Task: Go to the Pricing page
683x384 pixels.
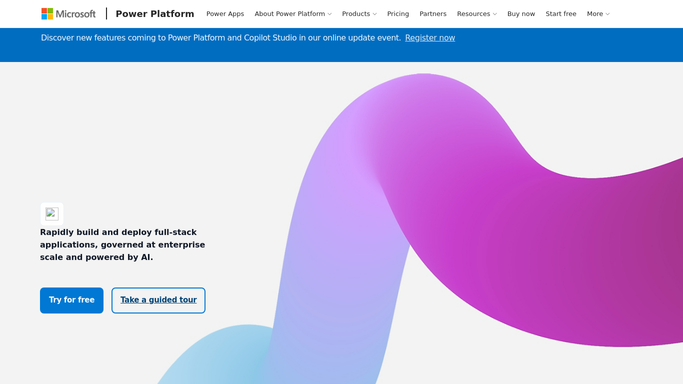Action: (398, 14)
